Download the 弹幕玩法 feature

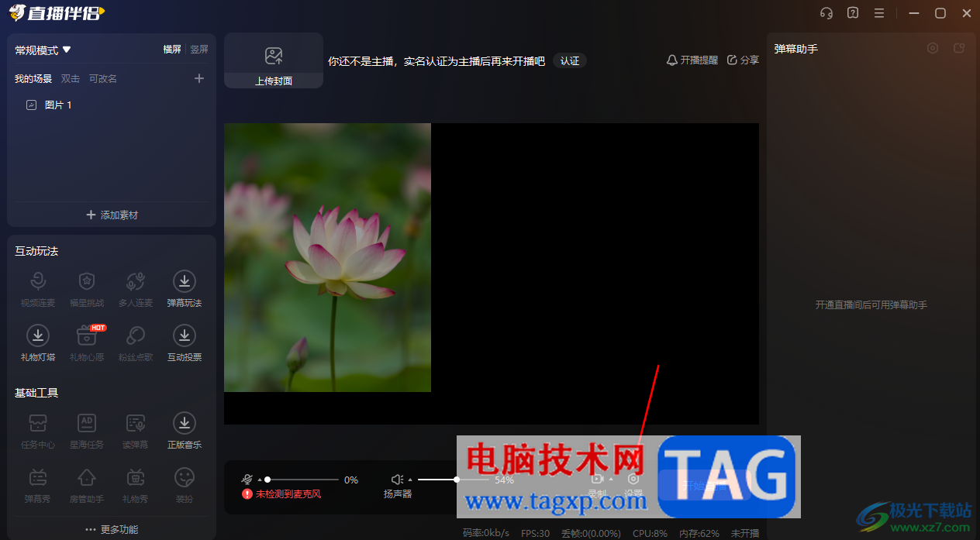(185, 289)
